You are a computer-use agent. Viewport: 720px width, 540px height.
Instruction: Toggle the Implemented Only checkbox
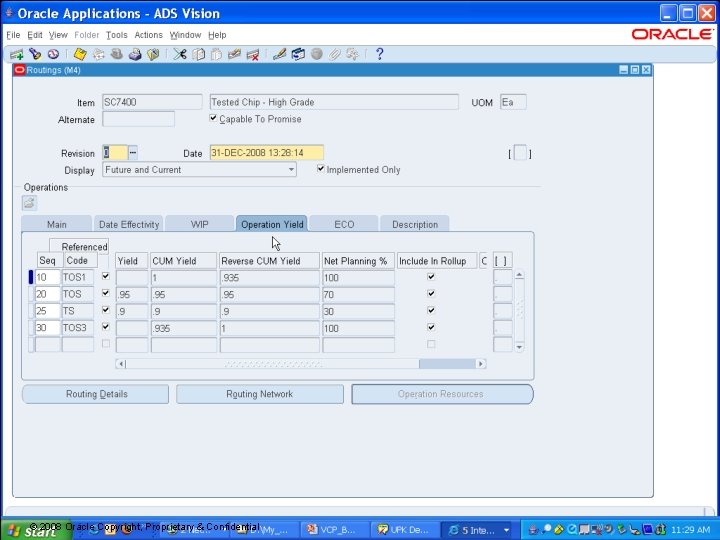point(321,169)
